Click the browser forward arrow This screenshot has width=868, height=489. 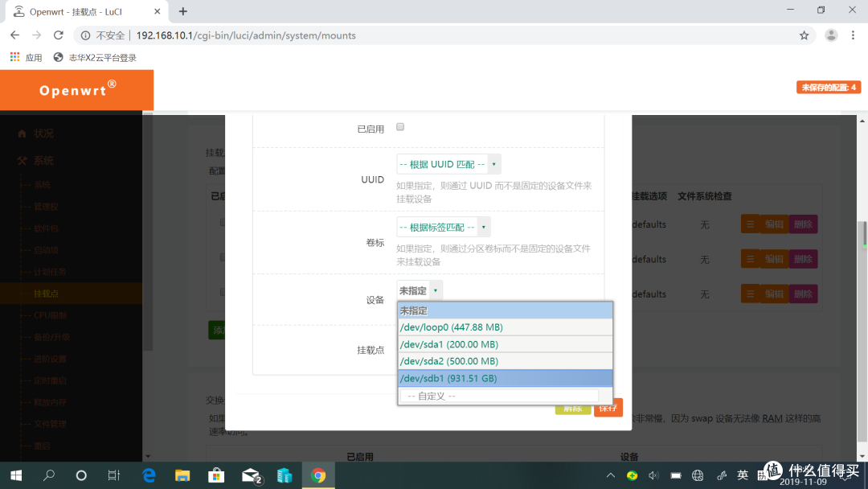(x=36, y=35)
